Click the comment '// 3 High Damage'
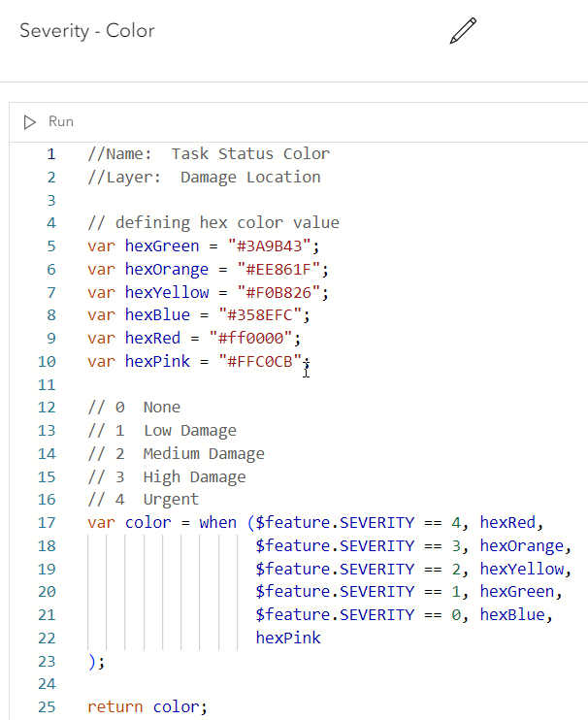588x720 pixels. click(x=167, y=477)
